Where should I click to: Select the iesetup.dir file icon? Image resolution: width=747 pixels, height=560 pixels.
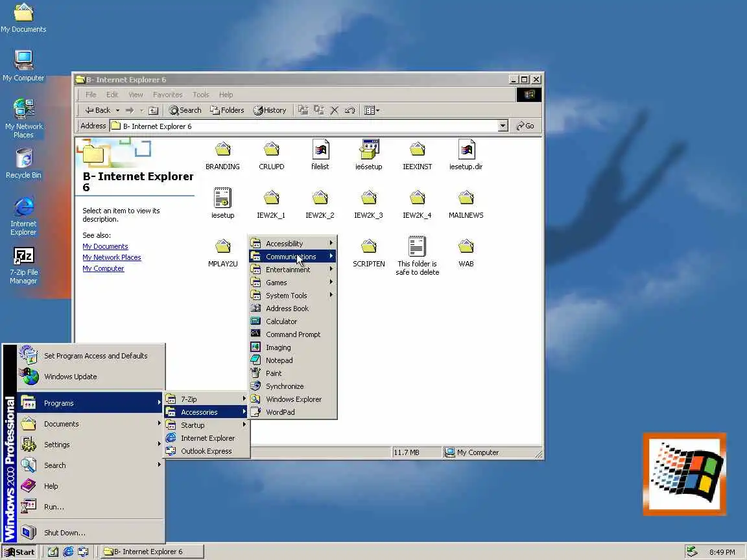coord(466,150)
